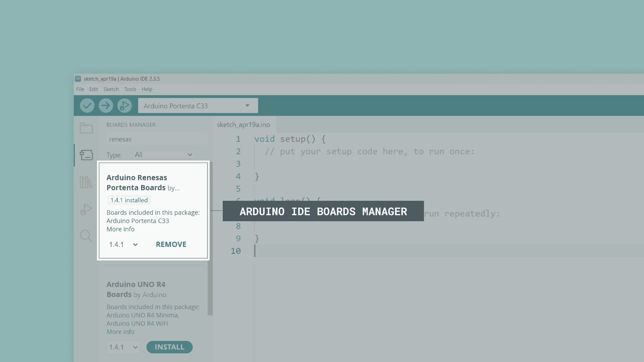Open the UNO R4 Boards version dropdown

(x=123, y=347)
